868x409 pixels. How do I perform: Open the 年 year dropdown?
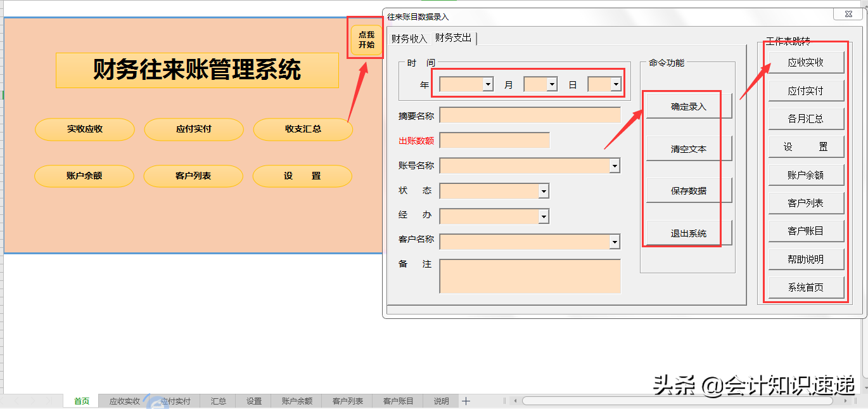click(487, 83)
